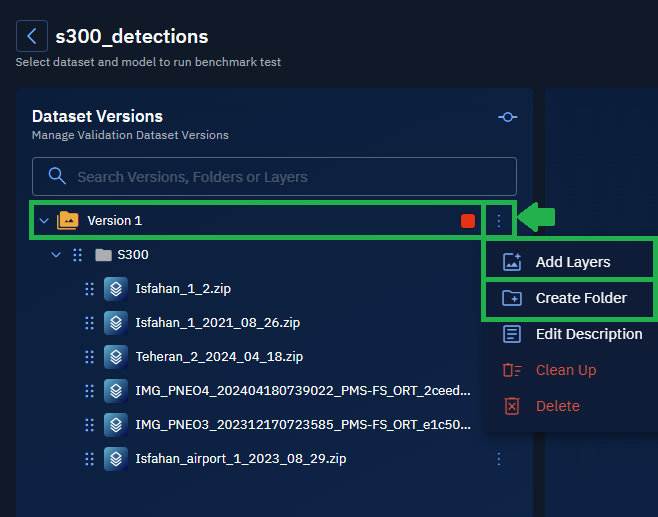Click the back arrow beside s300_detections
The width and height of the screenshot is (658, 517).
[32, 36]
